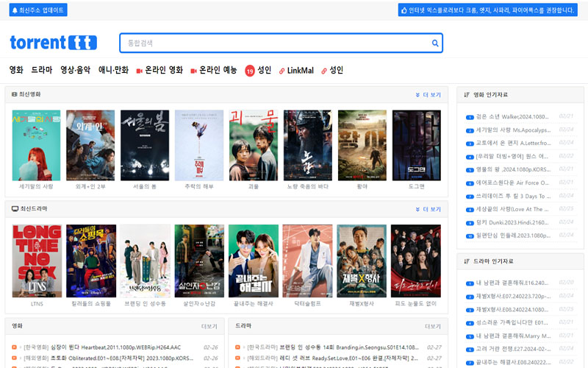Screen dimensions: 588x368
Task: Open popular item 세기말의 사랑 Ms.Apocalypse
Action: 513,130
